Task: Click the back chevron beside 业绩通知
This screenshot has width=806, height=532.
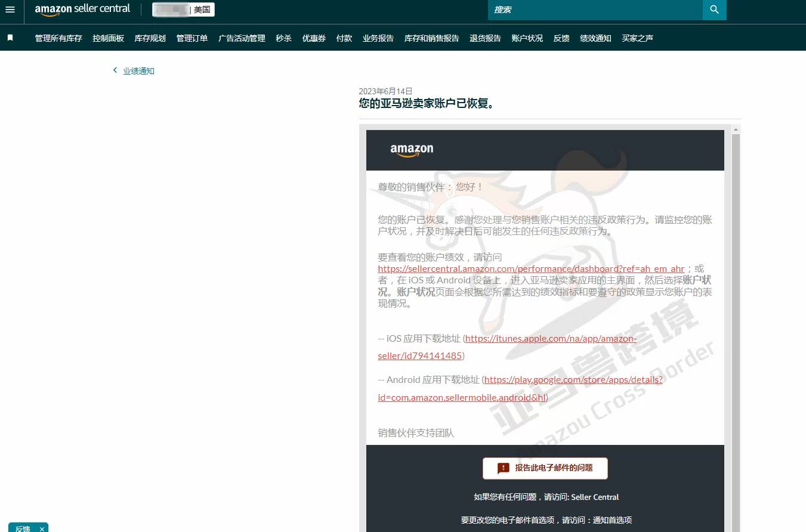Action: point(115,70)
